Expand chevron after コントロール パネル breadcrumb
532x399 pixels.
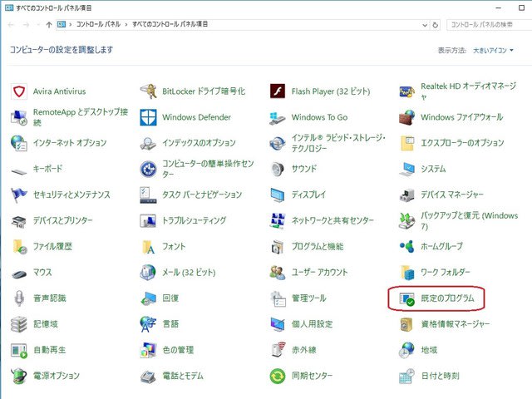coord(126,24)
